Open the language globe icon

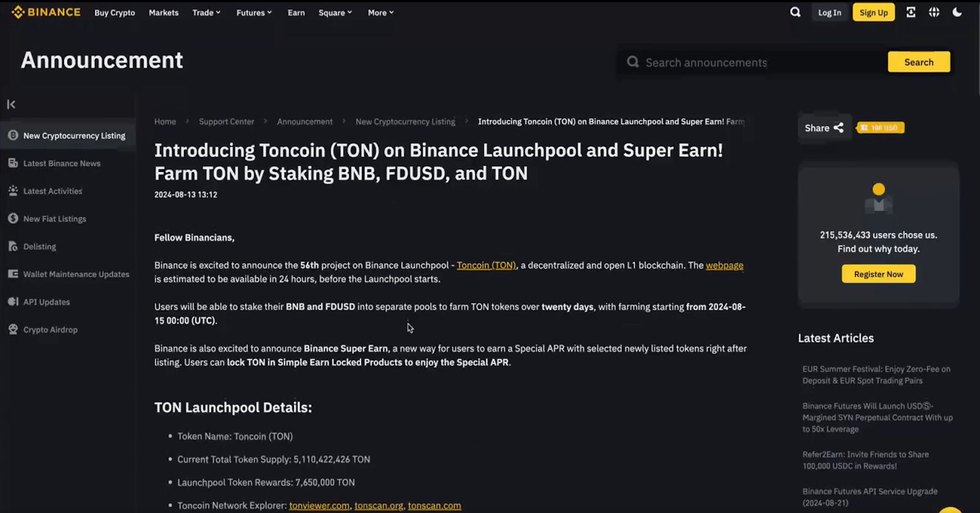tap(934, 12)
